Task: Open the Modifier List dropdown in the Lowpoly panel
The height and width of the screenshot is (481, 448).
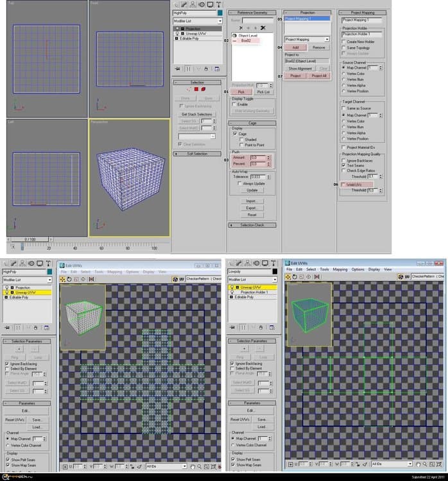Action: [x=252, y=280]
